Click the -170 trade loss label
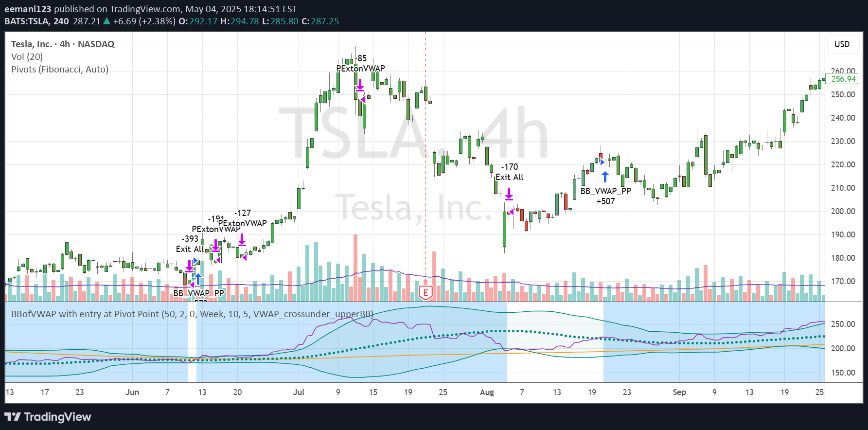 click(x=510, y=167)
